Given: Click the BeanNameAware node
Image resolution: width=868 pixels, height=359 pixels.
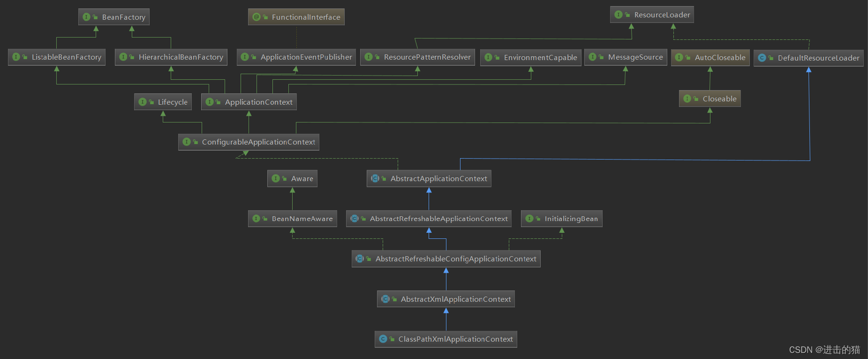Looking at the screenshot, I should tap(293, 219).
